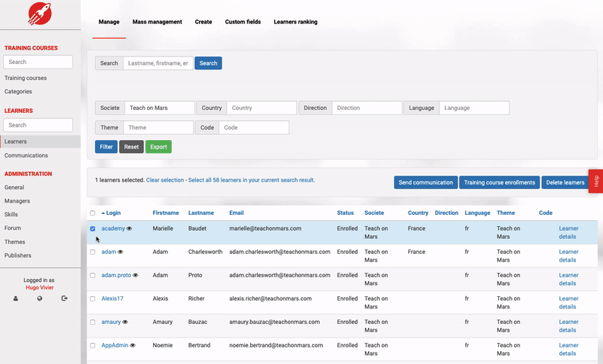The height and width of the screenshot is (364, 603).
Task: Sort by Lastname column header
Action: (201, 213)
